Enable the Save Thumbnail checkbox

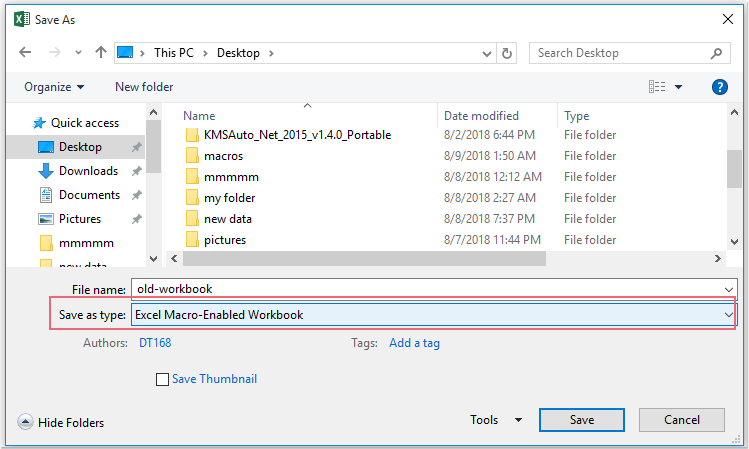tap(162, 379)
